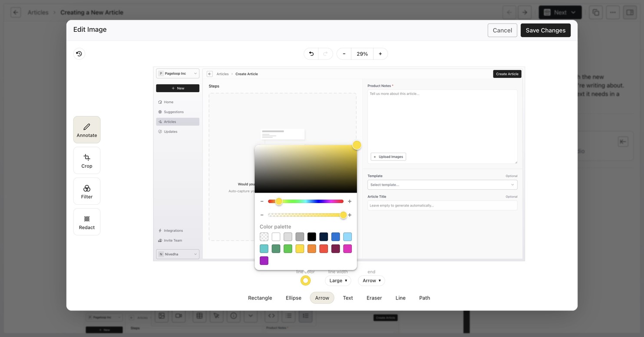Image resolution: width=644 pixels, height=337 pixels.
Task: Click the code brackets icon in bottom toolbar
Action: coord(271,316)
